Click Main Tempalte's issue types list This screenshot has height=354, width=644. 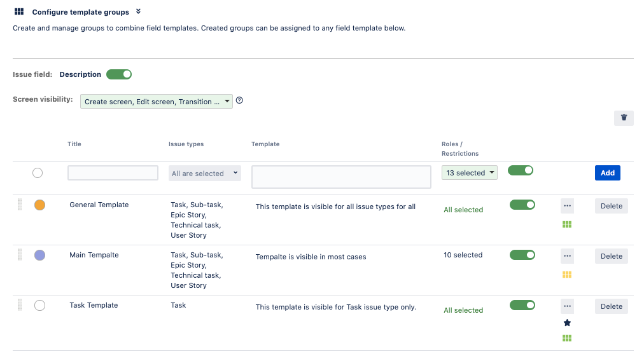point(197,270)
